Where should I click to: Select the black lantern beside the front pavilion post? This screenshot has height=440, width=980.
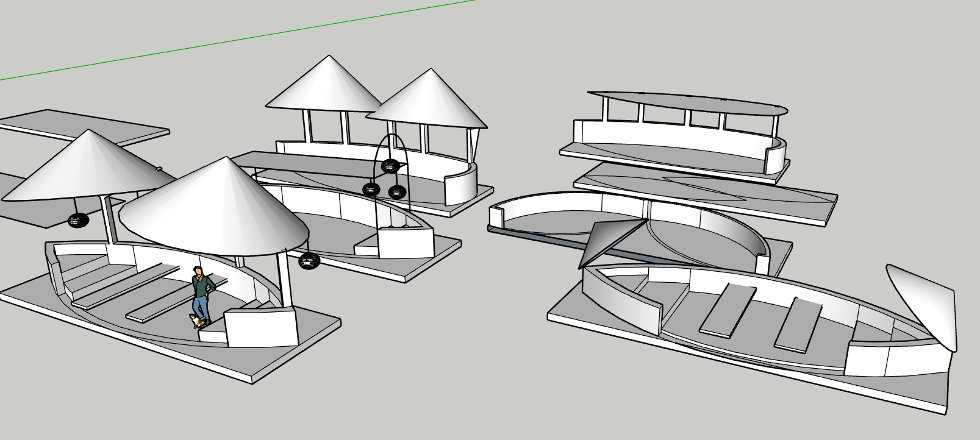[309, 261]
